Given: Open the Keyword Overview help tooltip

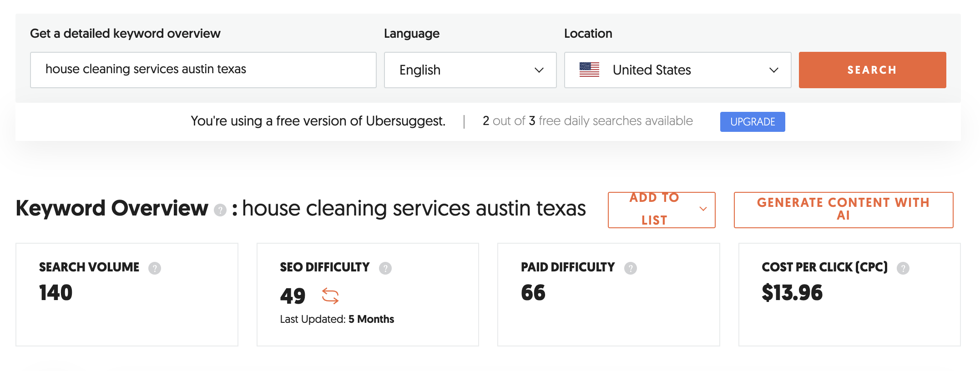Looking at the screenshot, I should (x=220, y=210).
